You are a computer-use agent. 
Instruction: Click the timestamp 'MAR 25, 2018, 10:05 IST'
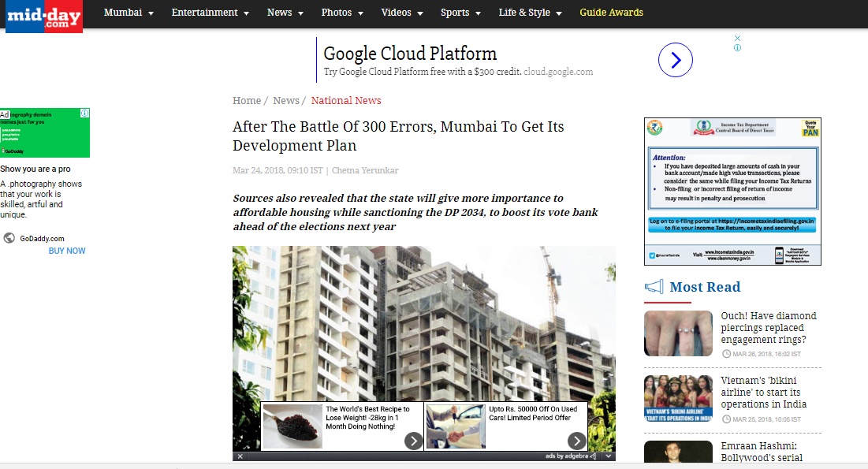pos(767,419)
